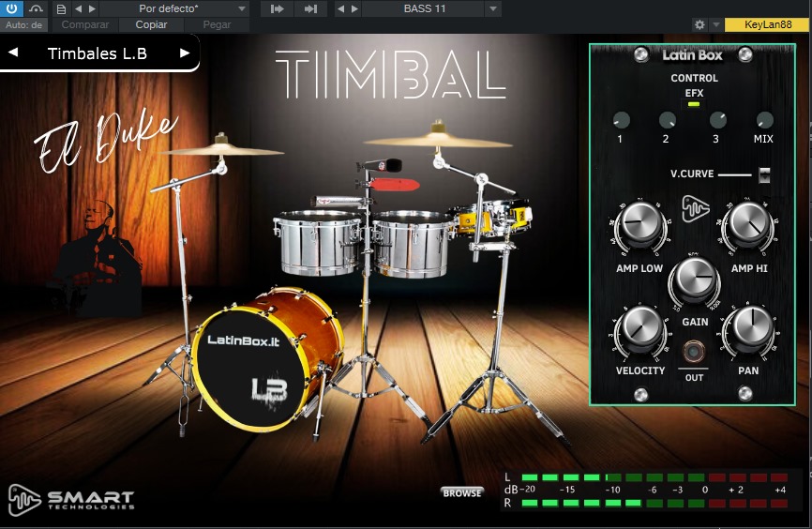Click the Pegar button
The height and width of the screenshot is (529, 812).
point(217,25)
